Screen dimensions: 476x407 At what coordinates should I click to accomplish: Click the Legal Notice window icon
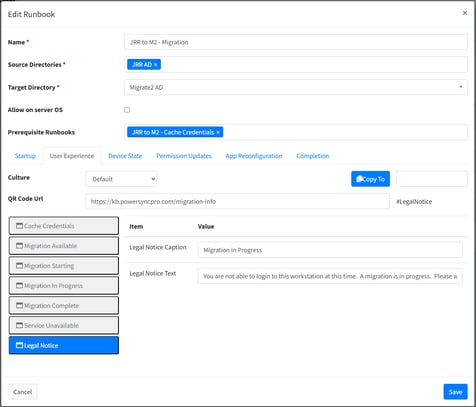[20, 345]
